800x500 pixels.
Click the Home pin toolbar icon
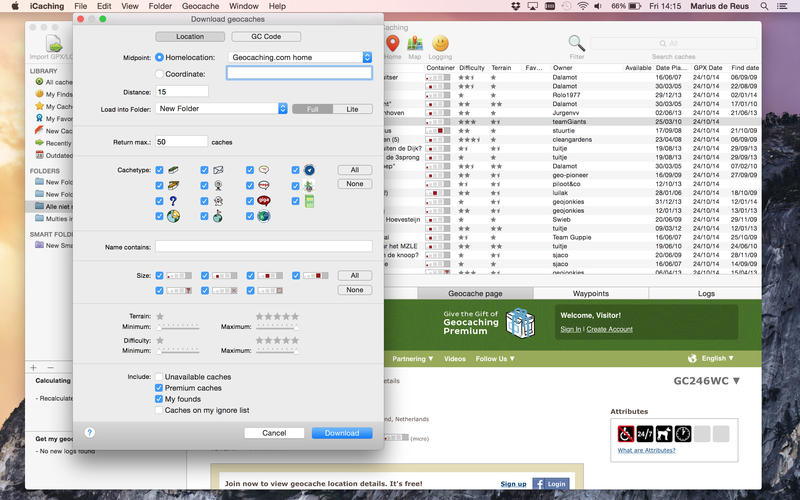(393, 44)
